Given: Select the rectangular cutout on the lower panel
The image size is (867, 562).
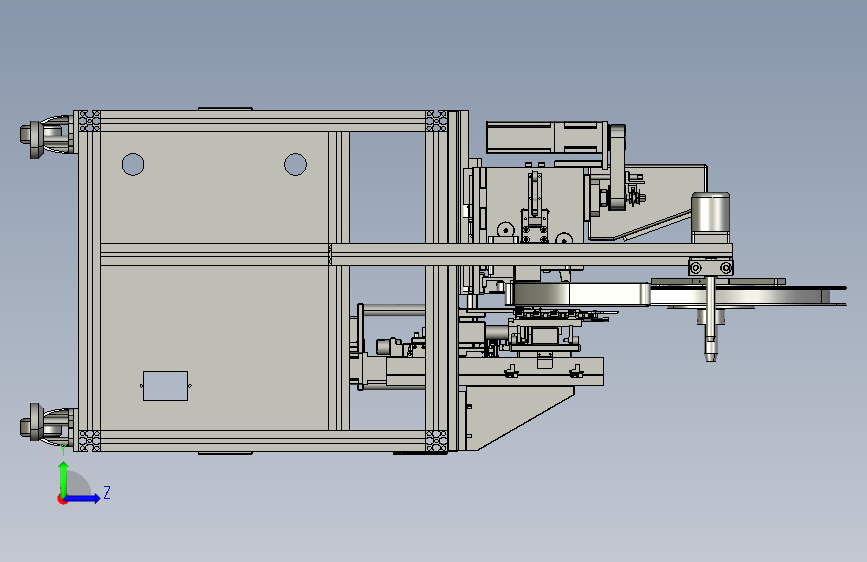Looking at the screenshot, I should (x=165, y=386).
